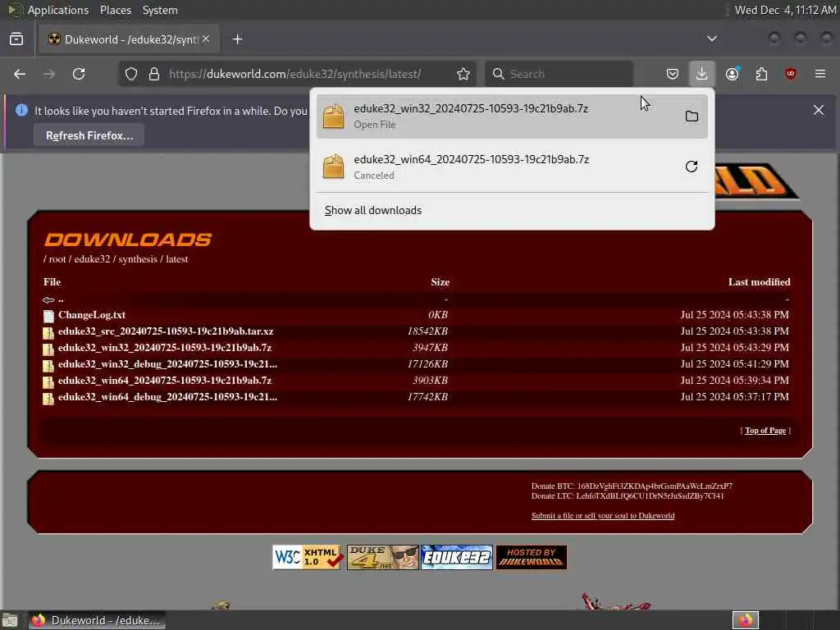Image resolution: width=840 pixels, height=630 pixels.
Task: Select the Dukeworld browser tab
Action: [129, 39]
